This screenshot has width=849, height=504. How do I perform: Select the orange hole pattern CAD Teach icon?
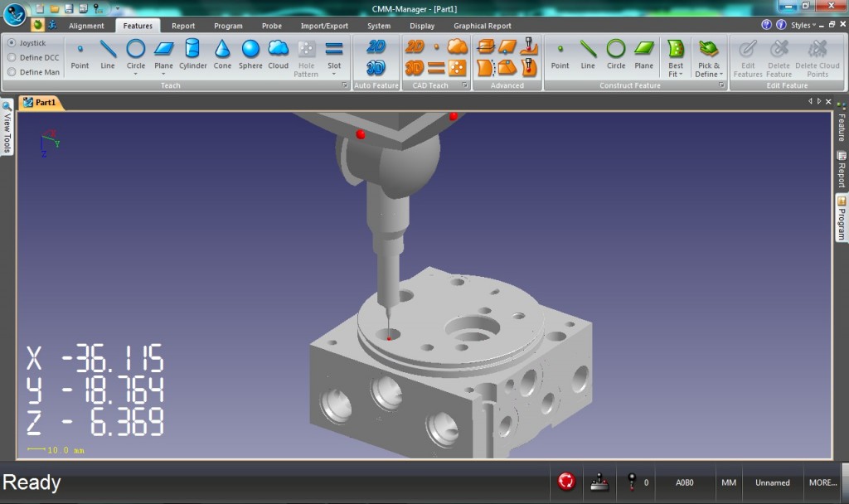point(458,68)
